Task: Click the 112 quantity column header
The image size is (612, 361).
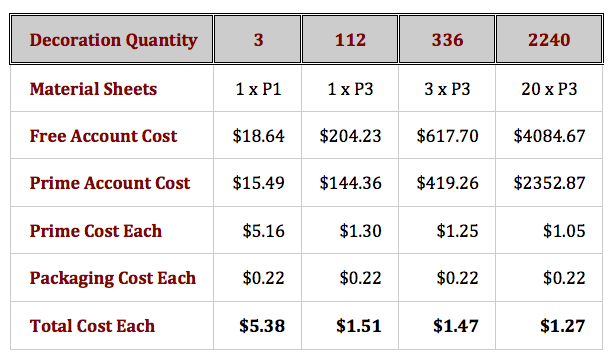Action: pos(350,40)
